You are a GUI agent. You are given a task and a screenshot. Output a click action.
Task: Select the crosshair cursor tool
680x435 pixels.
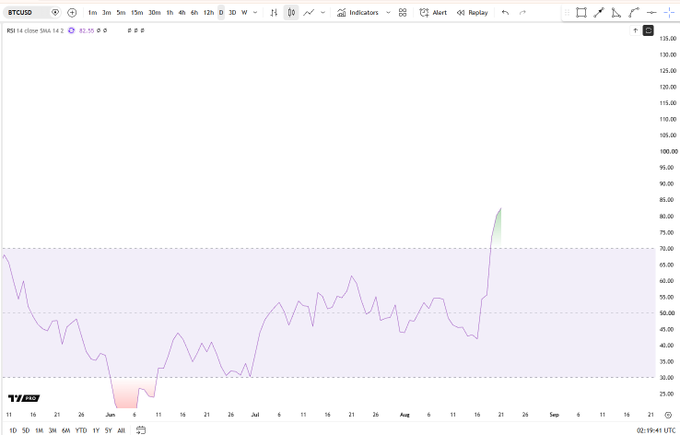pyautogui.click(x=669, y=13)
